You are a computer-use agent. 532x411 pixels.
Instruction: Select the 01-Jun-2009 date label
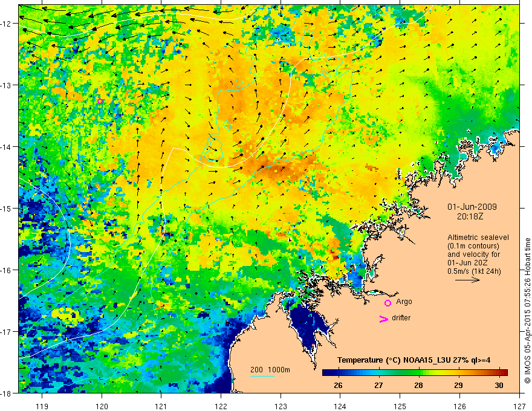coord(472,207)
